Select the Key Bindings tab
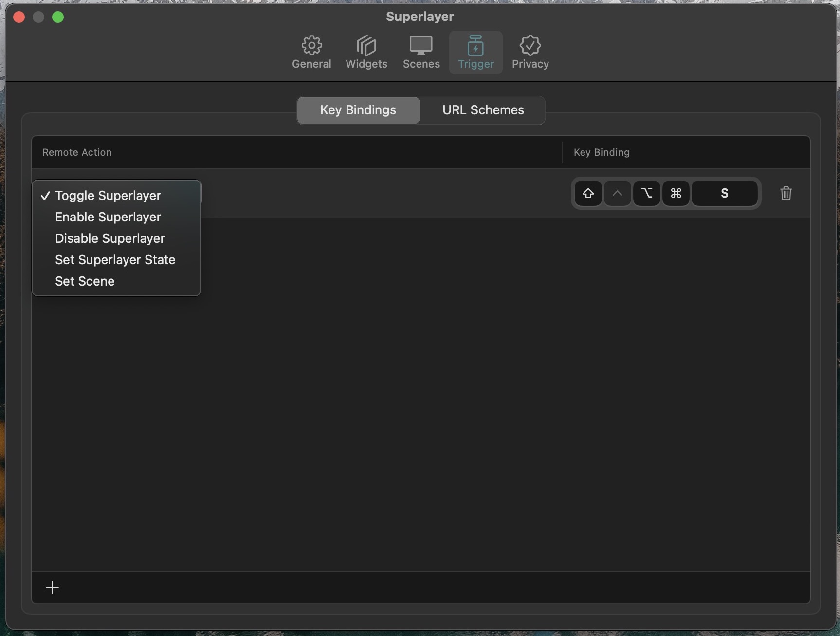Image resolution: width=840 pixels, height=636 pixels. coord(358,110)
